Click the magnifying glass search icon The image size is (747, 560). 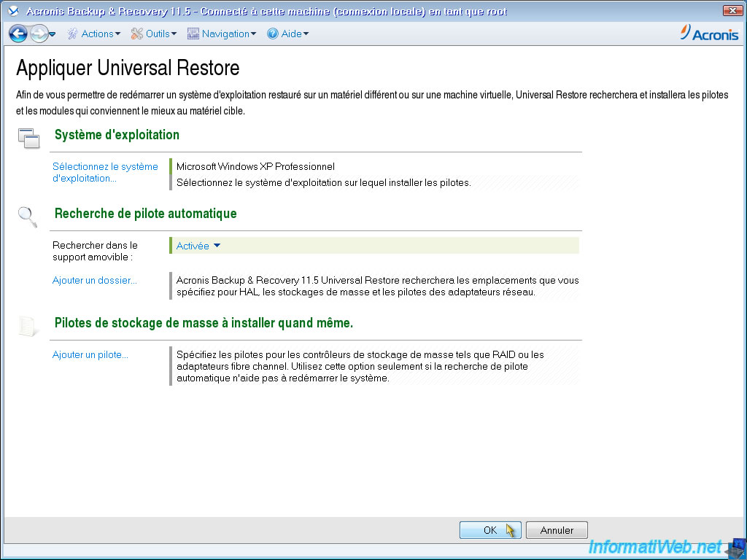pos(28,217)
